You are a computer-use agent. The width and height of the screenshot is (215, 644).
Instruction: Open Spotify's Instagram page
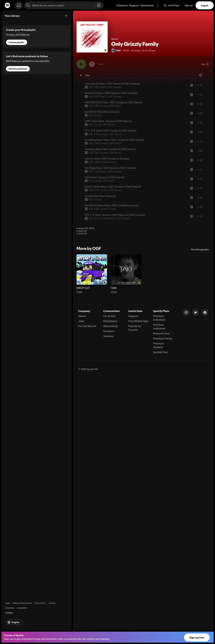click(x=186, y=312)
